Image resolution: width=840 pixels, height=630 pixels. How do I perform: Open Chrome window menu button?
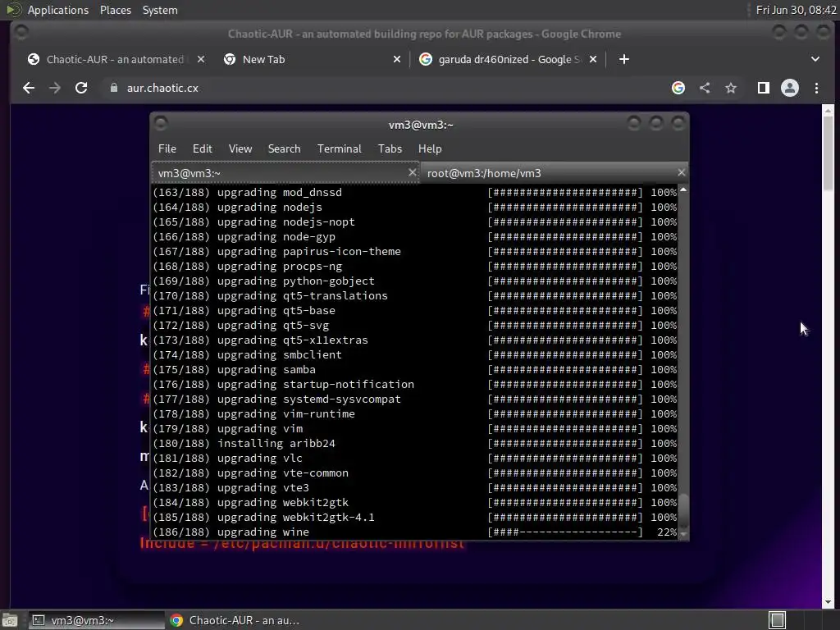(x=21, y=33)
